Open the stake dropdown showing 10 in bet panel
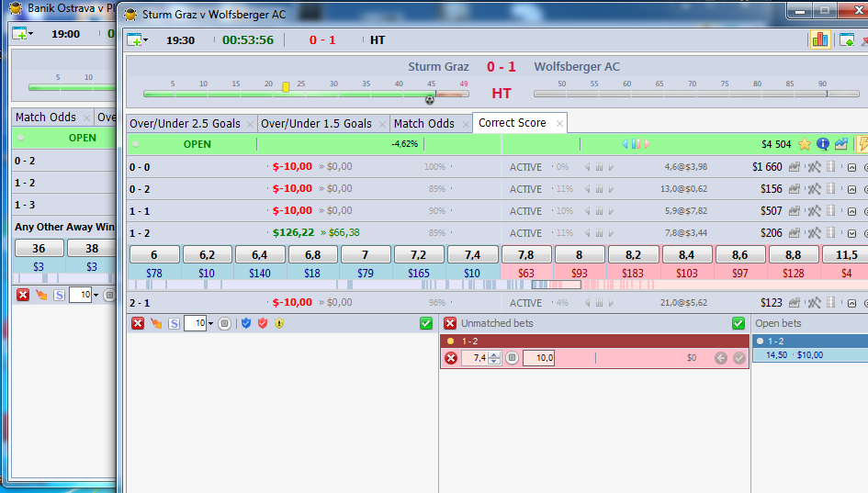 [x=210, y=324]
